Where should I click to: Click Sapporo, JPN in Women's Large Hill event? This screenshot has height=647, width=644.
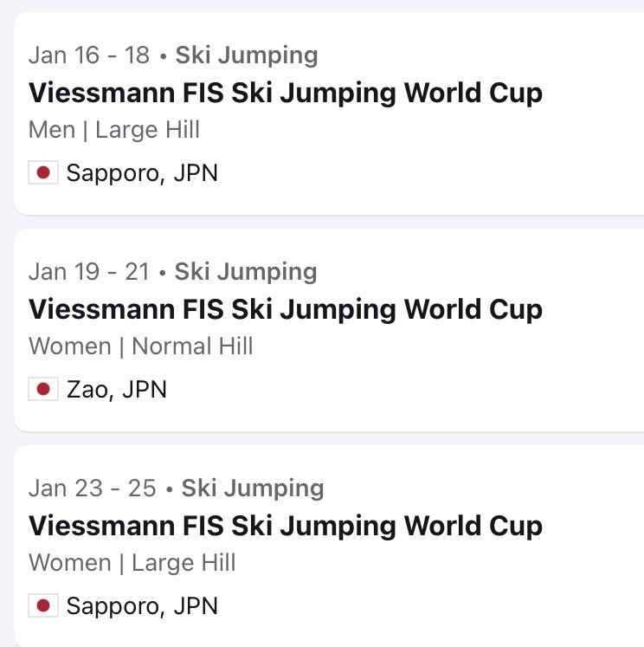coord(142,605)
